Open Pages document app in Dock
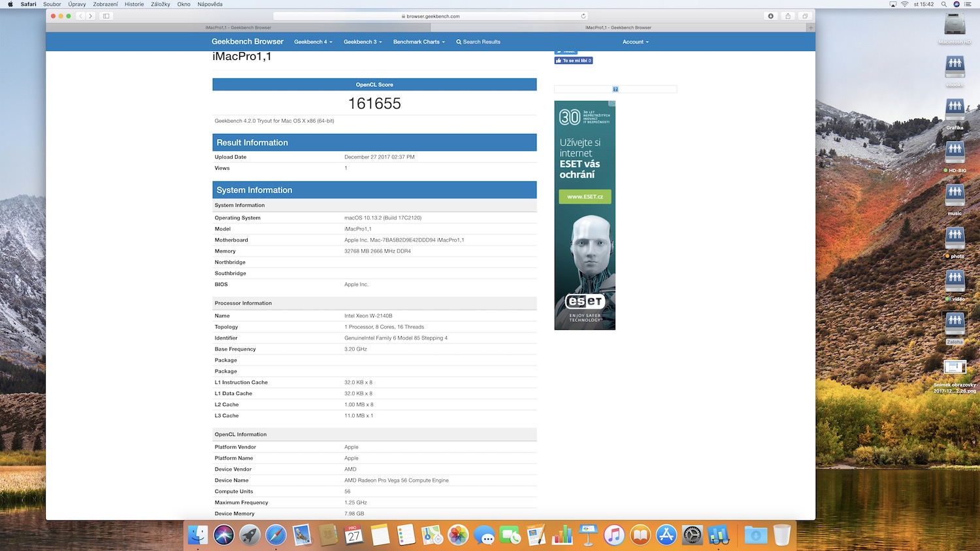This screenshot has width=980, height=551. tap(536, 535)
